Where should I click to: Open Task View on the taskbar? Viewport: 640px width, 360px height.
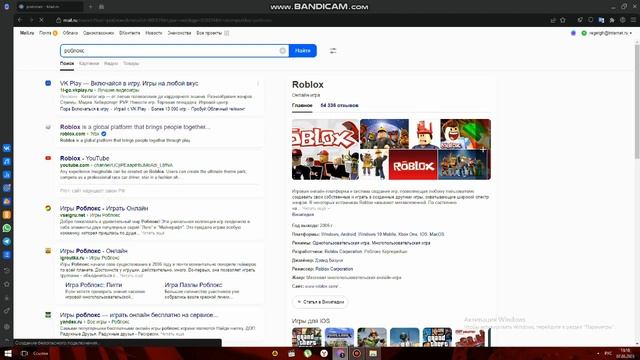(x=24, y=353)
